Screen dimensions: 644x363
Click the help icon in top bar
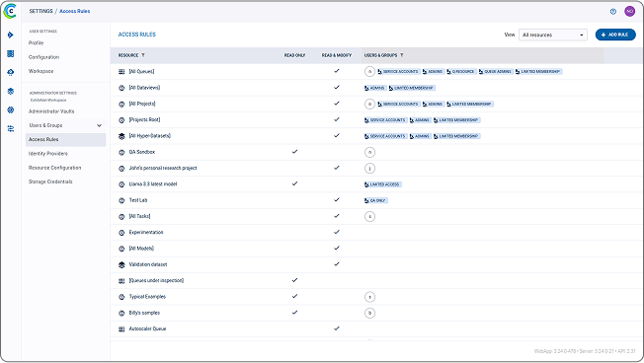point(612,12)
